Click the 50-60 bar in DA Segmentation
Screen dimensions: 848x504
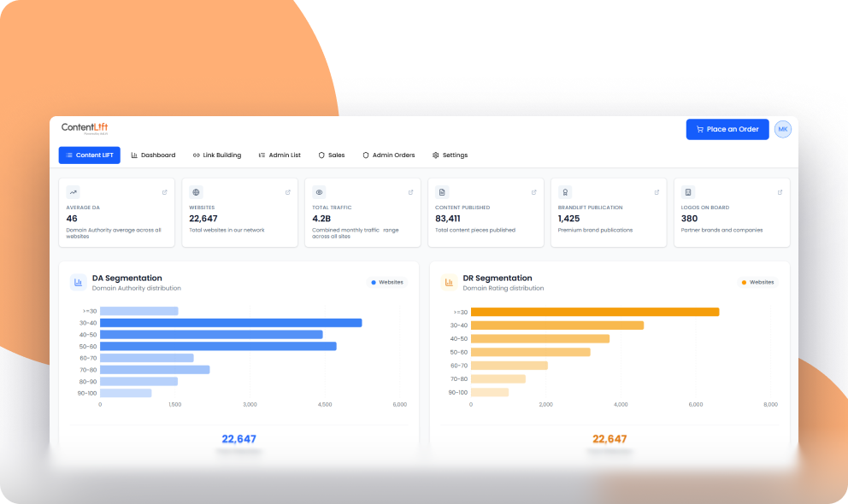tap(219, 346)
